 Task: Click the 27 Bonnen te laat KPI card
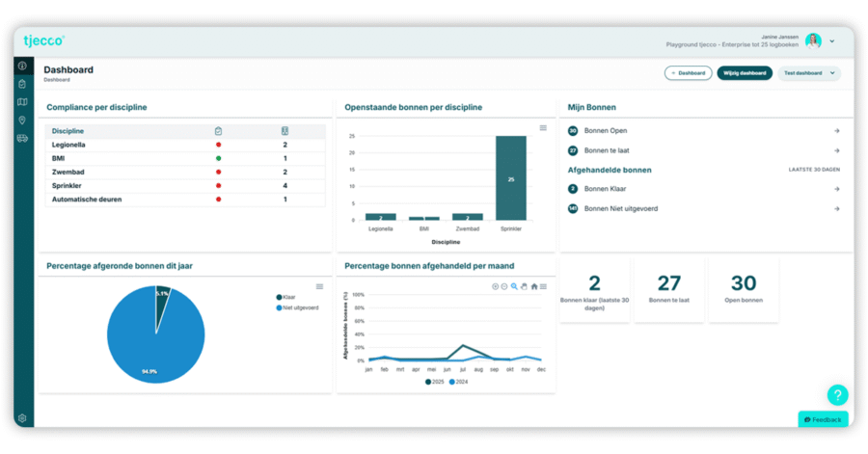point(668,290)
